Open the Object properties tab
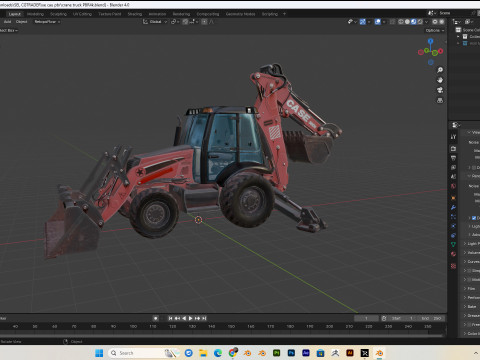The height and width of the screenshot is (360, 480). pos(453,198)
